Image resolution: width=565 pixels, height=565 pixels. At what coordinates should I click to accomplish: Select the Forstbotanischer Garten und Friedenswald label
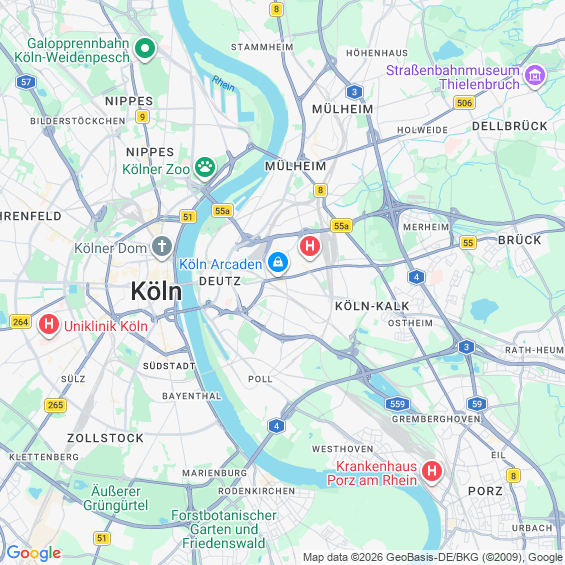(x=224, y=529)
